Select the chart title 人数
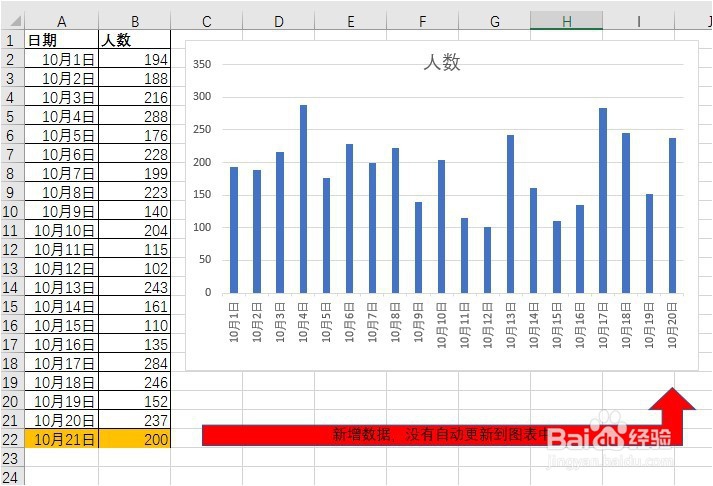This screenshot has height=486, width=713. pos(442,62)
